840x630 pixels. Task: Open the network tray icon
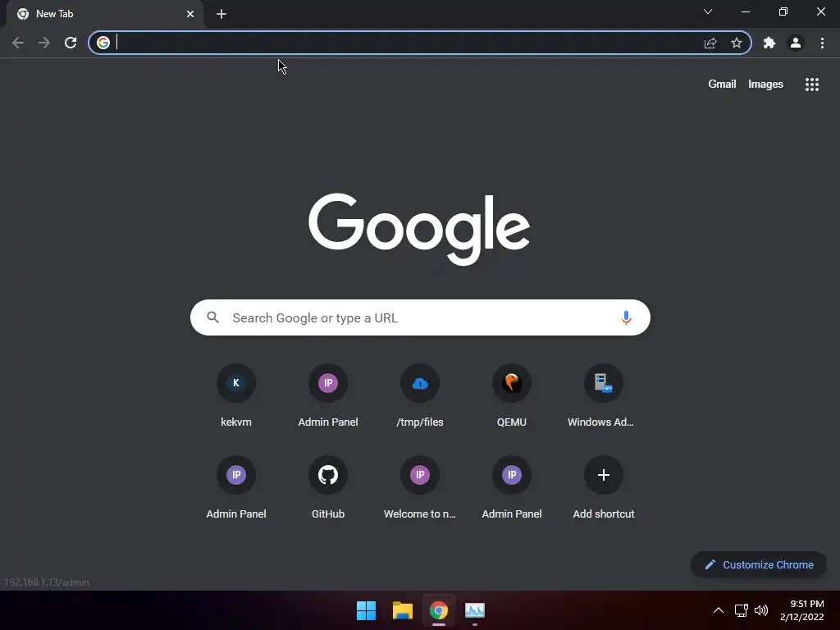pyautogui.click(x=742, y=610)
